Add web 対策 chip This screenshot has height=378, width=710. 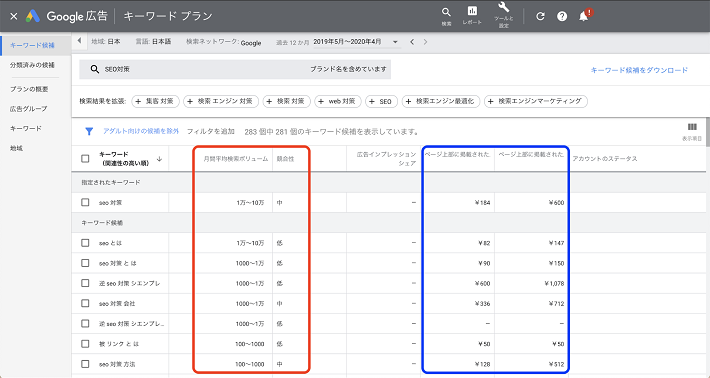(338, 101)
